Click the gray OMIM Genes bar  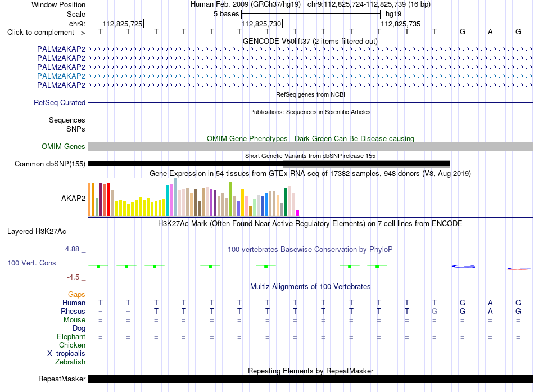(x=311, y=147)
